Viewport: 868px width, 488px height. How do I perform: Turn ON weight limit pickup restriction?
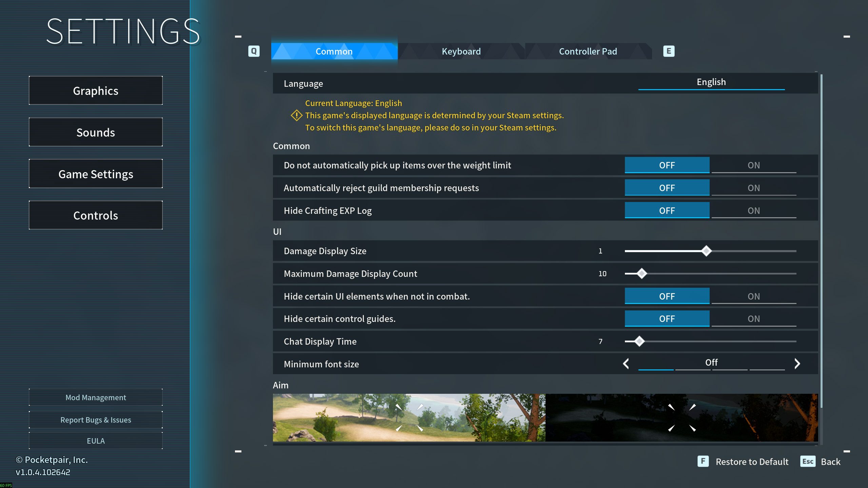pyautogui.click(x=754, y=165)
